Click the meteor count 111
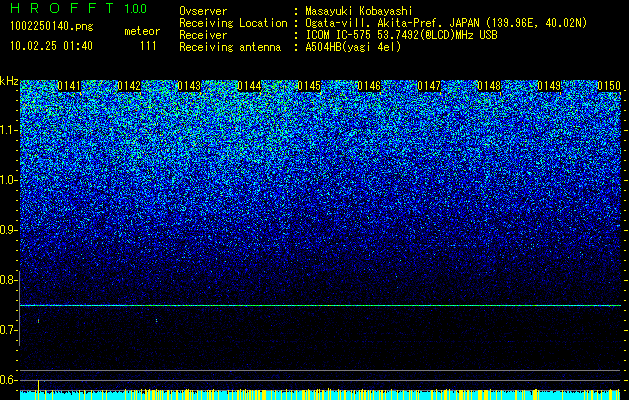 click(x=148, y=46)
